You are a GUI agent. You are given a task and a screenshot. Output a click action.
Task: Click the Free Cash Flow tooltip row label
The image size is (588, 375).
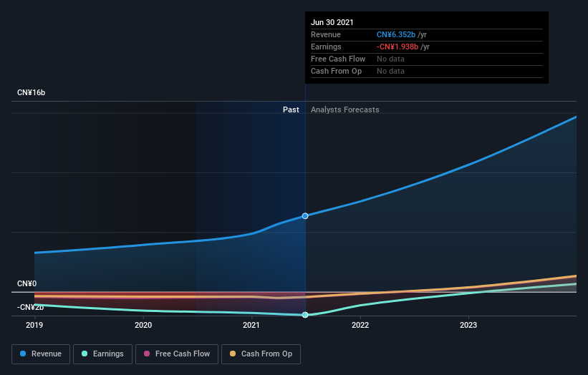[x=338, y=59]
